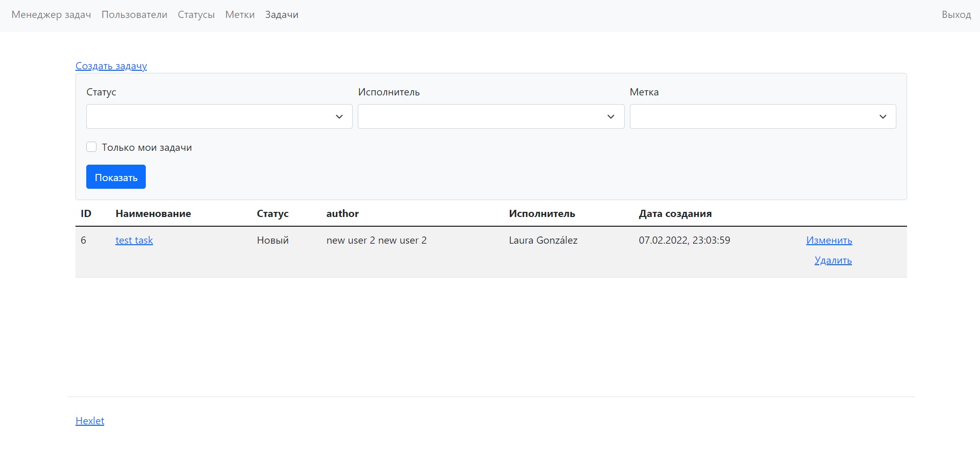Click the new user 2 author cell

click(376, 240)
